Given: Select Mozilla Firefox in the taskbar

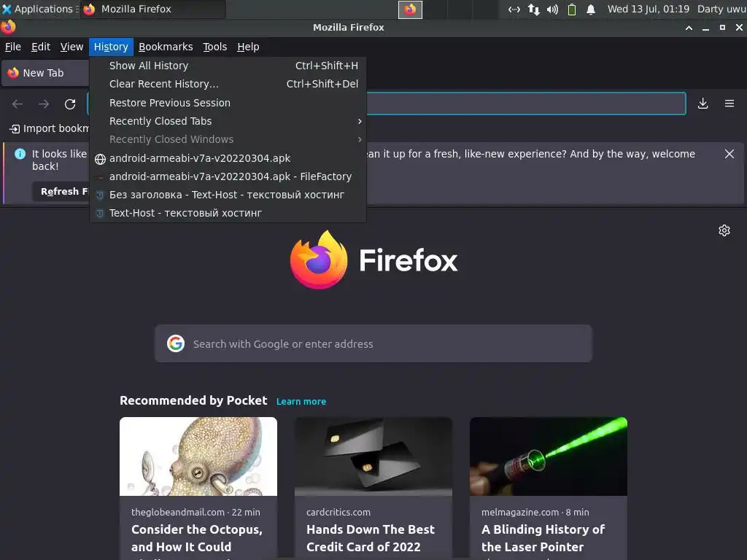Looking at the screenshot, I should point(152,9).
